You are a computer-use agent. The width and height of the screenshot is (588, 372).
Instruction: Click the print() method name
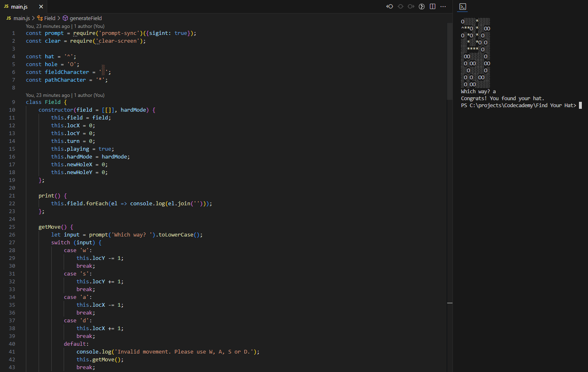pos(46,196)
